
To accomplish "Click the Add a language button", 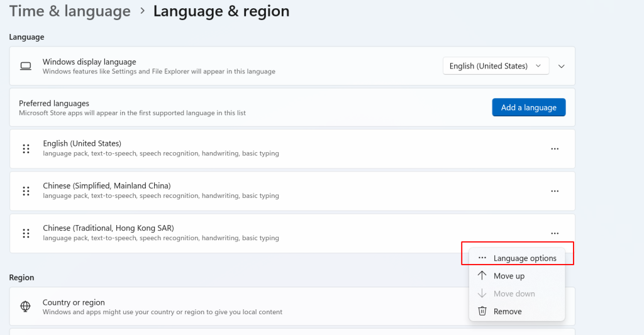I will click(x=528, y=107).
